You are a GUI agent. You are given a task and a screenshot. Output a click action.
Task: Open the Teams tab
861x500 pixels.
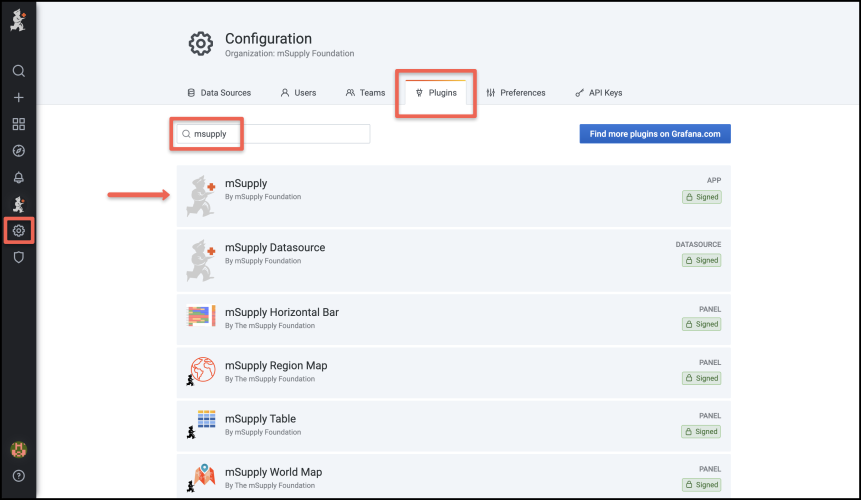[x=365, y=93]
